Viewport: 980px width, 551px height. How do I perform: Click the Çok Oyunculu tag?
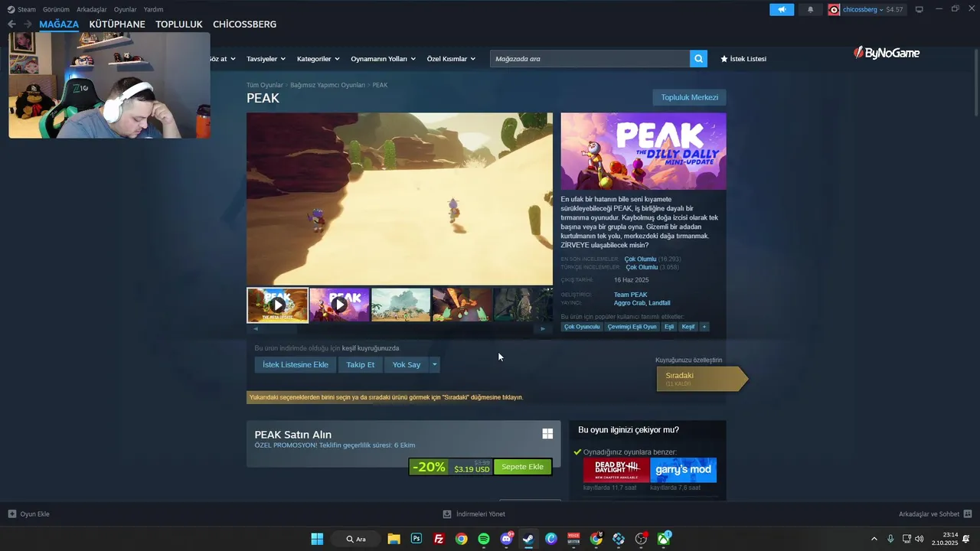coord(582,327)
